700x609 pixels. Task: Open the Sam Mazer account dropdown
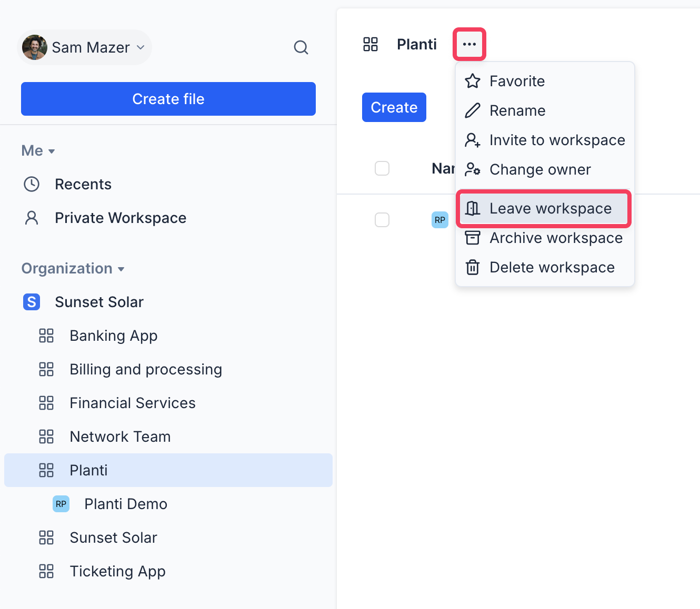point(84,47)
